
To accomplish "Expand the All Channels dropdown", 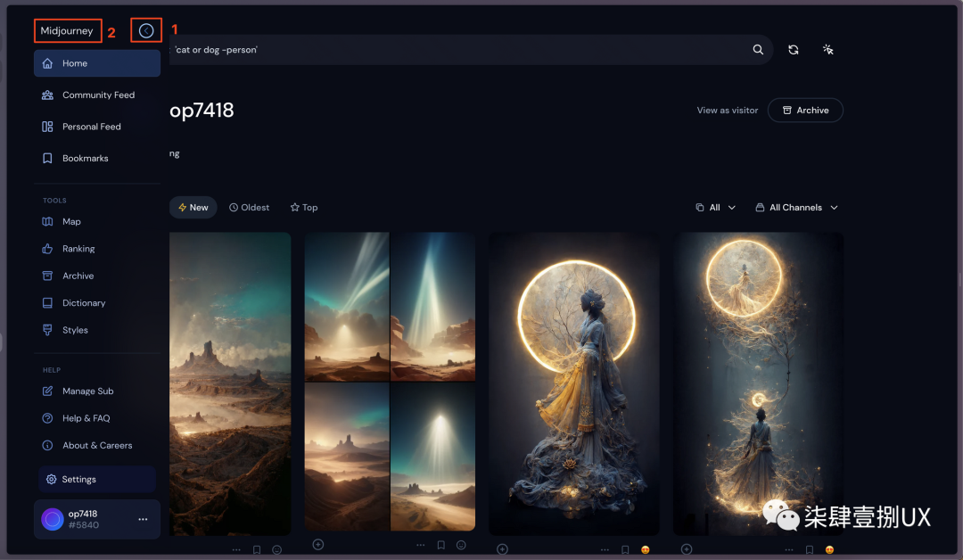I will click(796, 208).
